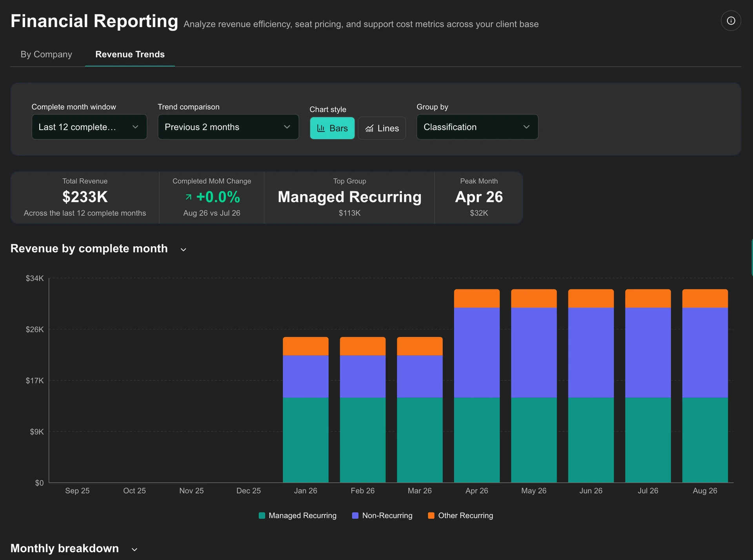The width and height of the screenshot is (753, 560).
Task: Click 'Across the last 12 complete months' caption
Action: (85, 213)
